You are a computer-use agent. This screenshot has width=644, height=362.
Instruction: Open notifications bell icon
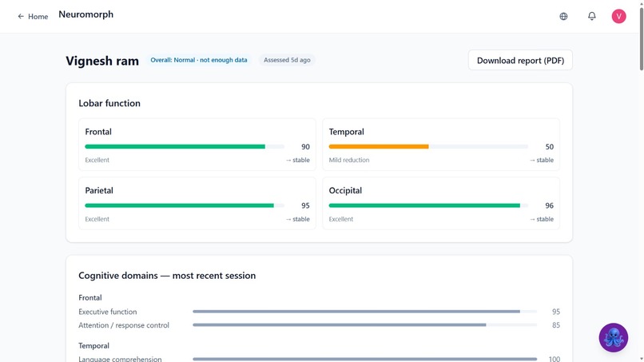click(x=591, y=16)
